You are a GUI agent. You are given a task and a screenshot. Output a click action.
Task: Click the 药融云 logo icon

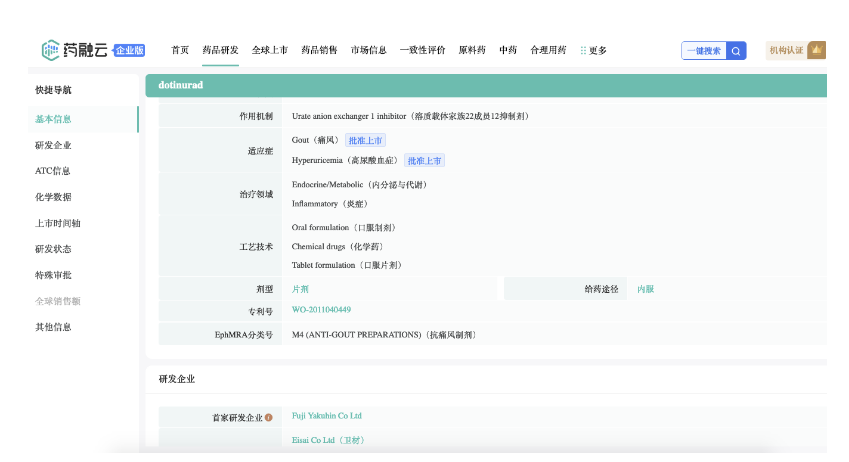tap(51, 50)
